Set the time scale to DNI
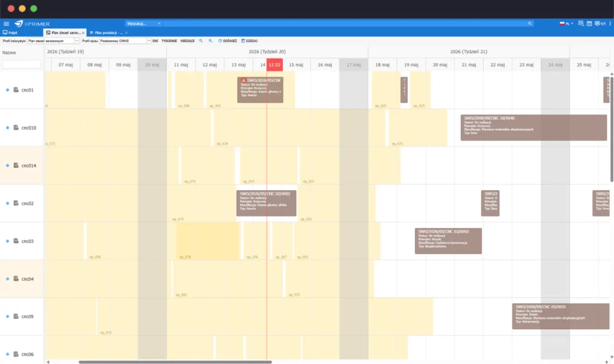The height and width of the screenshot is (364, 614). click(155, 41)
